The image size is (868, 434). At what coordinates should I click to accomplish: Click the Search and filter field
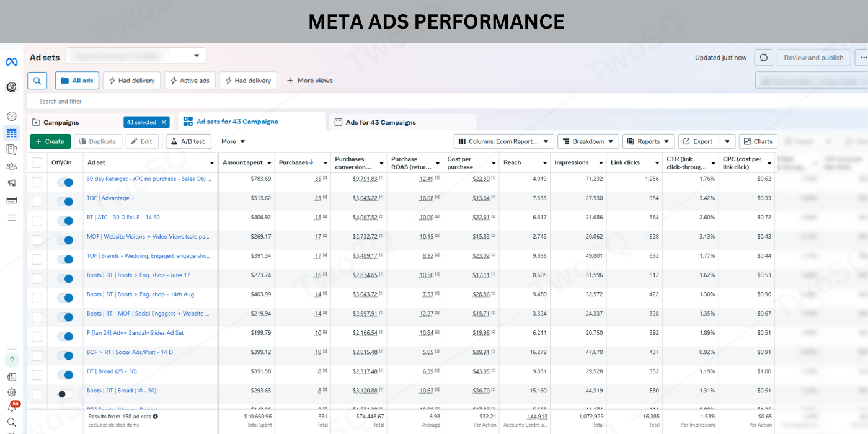point(248,101)
